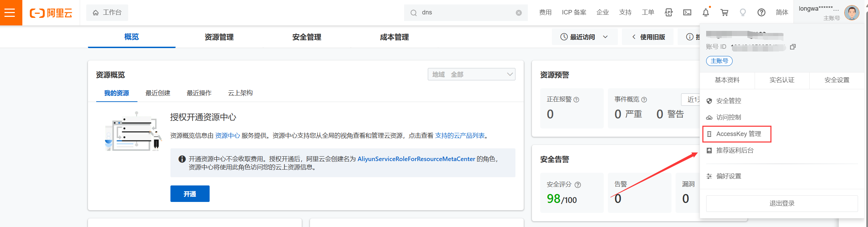Open the 企业 menu
Viewport: 868px width, 227px height.
(x=603, y=12)
